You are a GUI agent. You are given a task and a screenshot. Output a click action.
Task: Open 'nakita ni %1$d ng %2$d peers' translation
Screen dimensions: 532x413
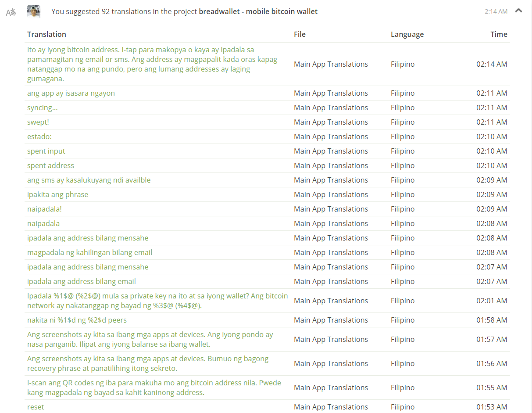click(x=77, y=320)
